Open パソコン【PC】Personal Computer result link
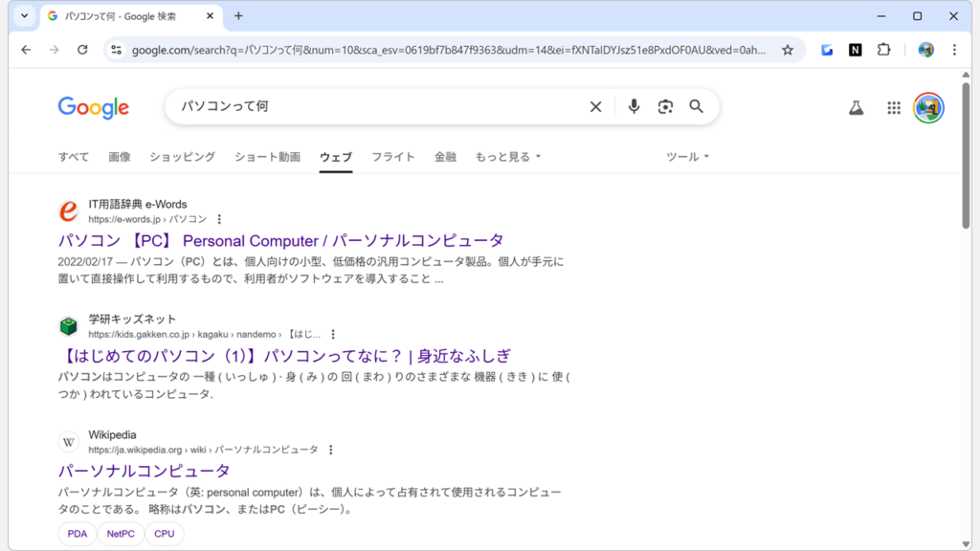980x551 pixels. 280,240
